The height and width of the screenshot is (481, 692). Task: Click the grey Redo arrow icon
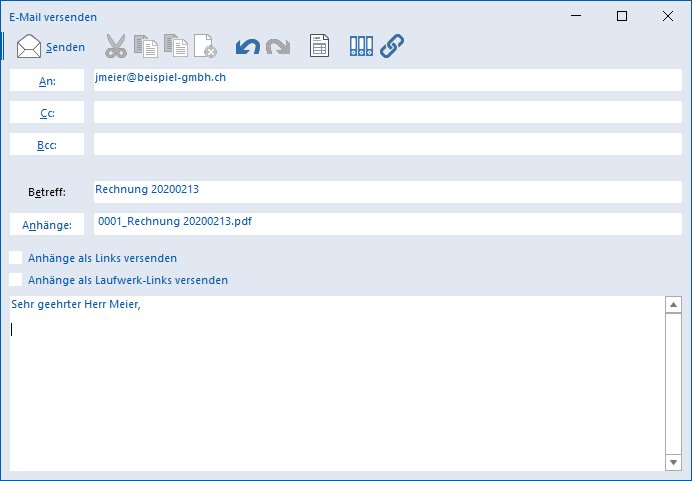[x=278, y=47]
